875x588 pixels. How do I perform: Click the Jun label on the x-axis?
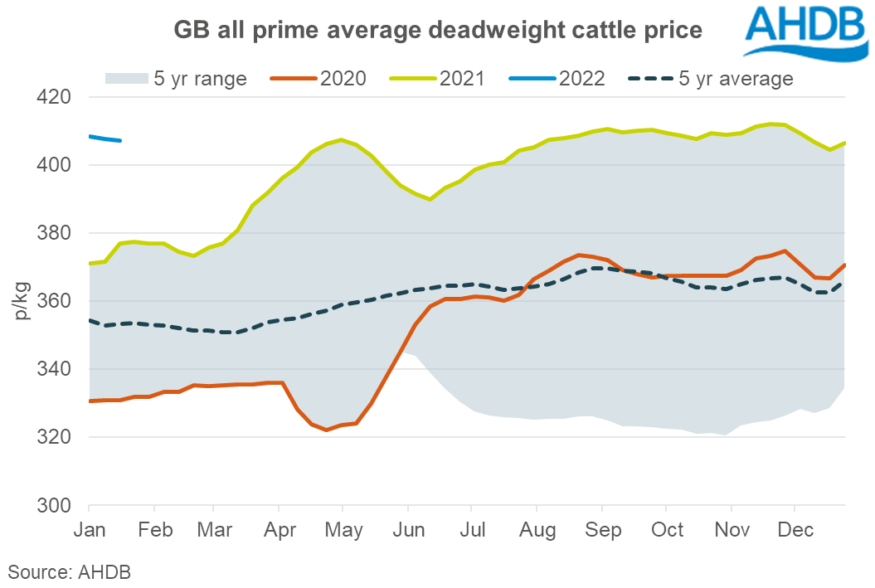[406, 530]
